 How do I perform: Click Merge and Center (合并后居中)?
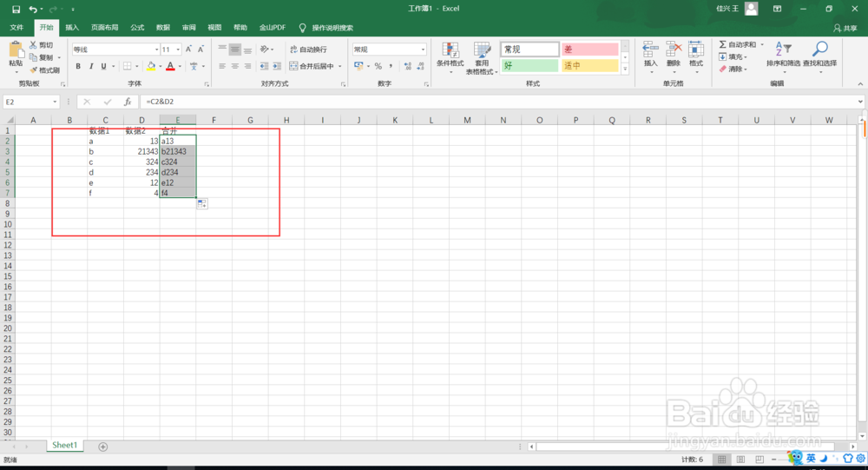pos(312,66)
